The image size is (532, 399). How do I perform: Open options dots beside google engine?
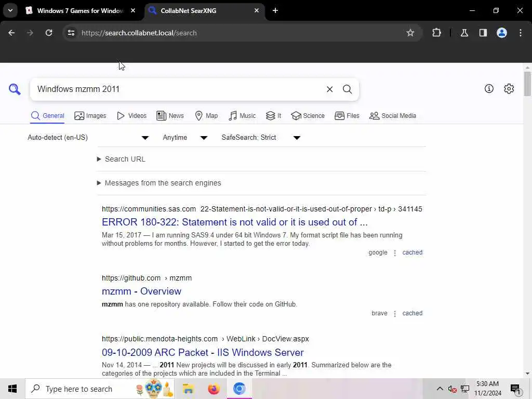point(395,253)
